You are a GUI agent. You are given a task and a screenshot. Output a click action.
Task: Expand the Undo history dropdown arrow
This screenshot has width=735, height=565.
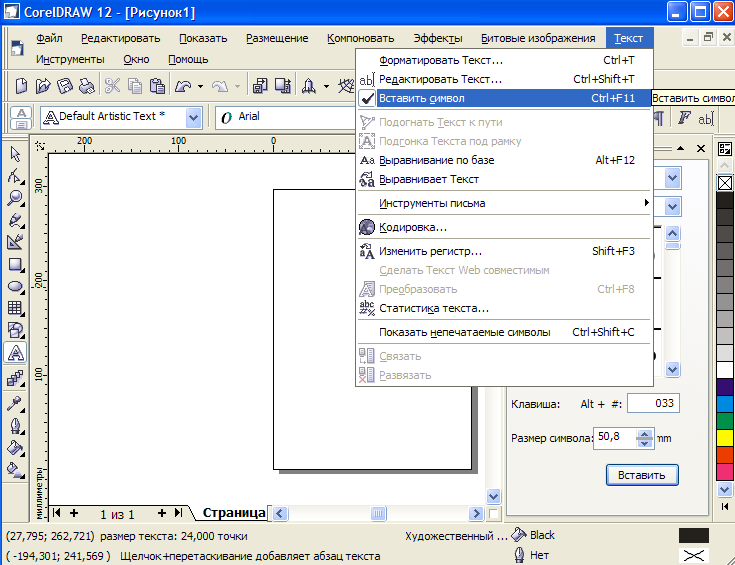201,86
